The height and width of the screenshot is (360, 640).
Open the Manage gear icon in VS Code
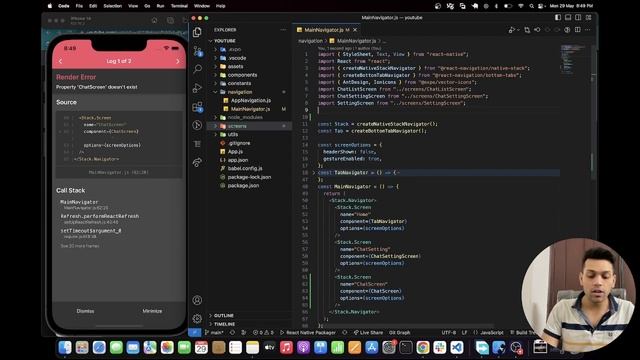point(197,318)
